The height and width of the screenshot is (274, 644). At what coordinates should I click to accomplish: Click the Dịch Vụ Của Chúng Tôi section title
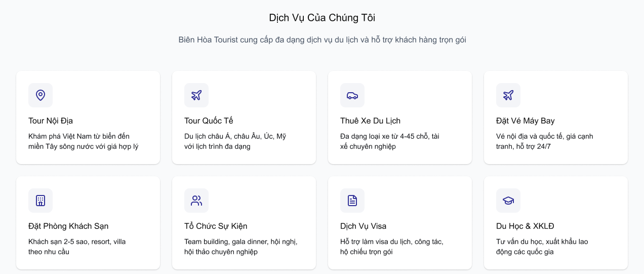(x=322, y=18)
